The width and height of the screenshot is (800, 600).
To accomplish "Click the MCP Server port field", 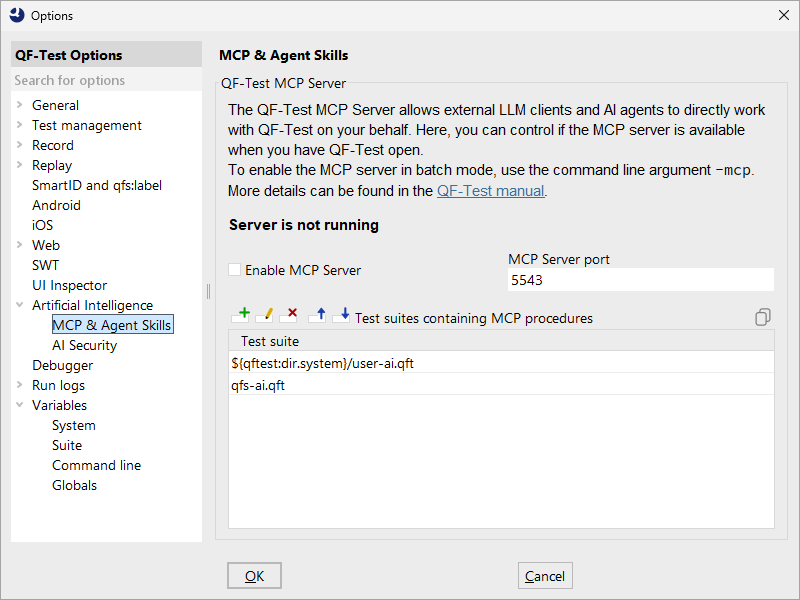I will (640, 280).
